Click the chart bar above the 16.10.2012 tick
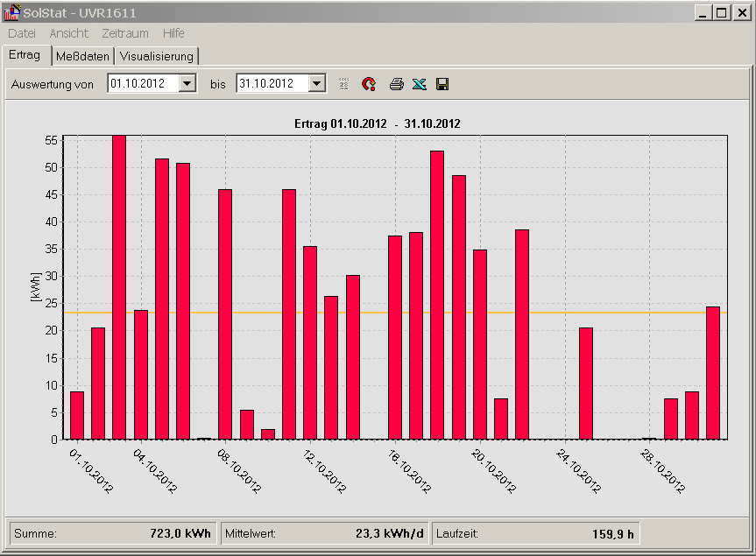Image resolution: width=756 pixels, height=556 pixels. click(395, 338)
